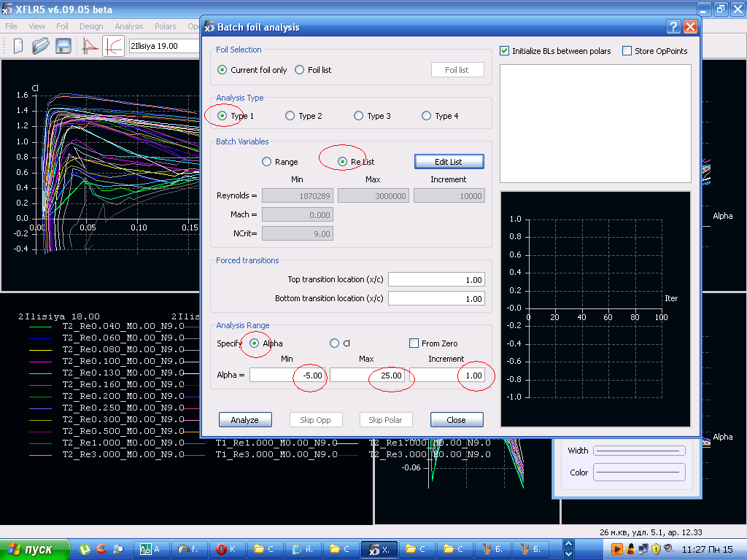This screenshot has width=747, height=560.
Task: Select the Polar view toolbar icon
Action: 113,46
